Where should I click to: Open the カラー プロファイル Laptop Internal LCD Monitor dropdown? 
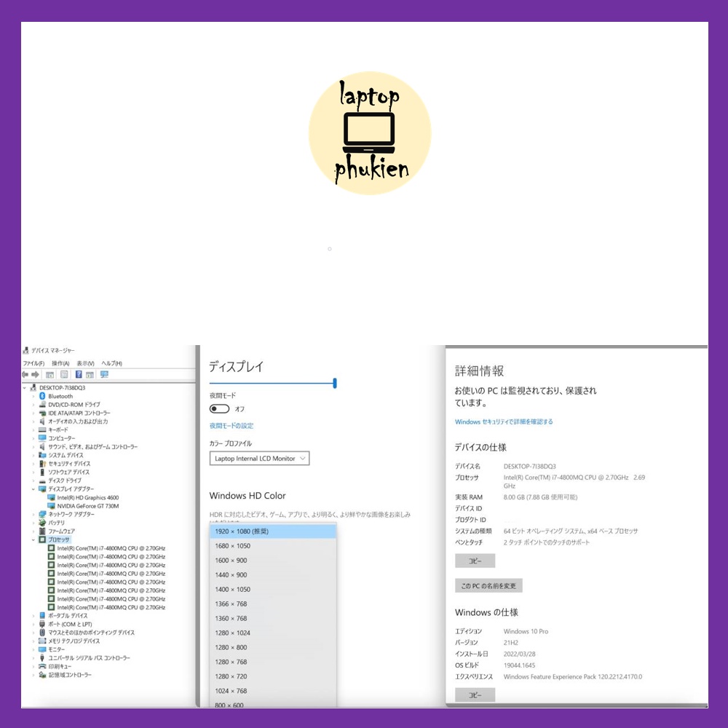tap(259, 458)
